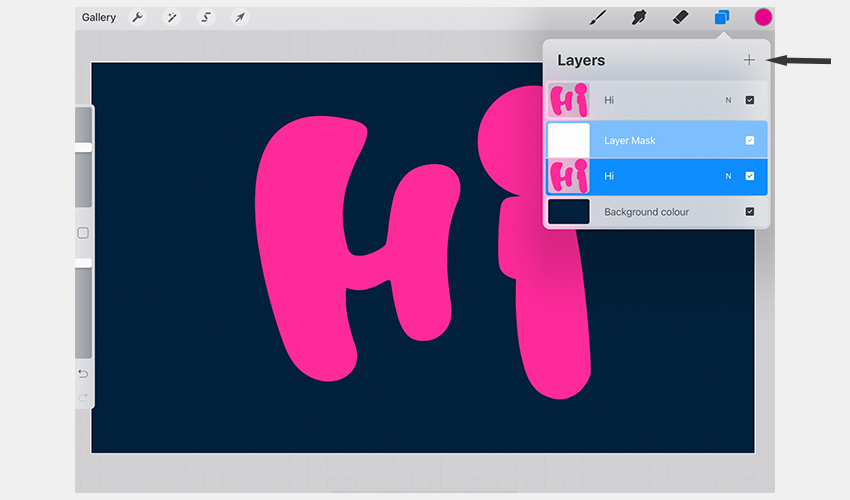Tap the white Layer Mask thumbnail

click(569, 140)
